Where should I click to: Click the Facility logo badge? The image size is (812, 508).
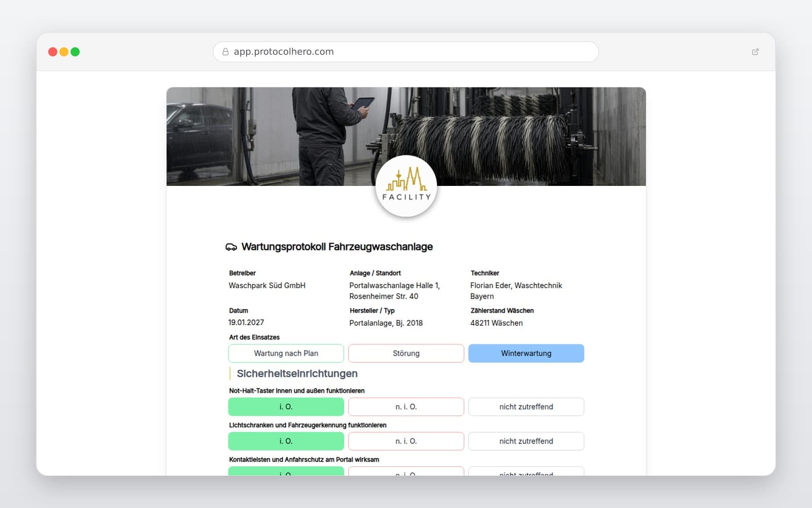[406, 186]
